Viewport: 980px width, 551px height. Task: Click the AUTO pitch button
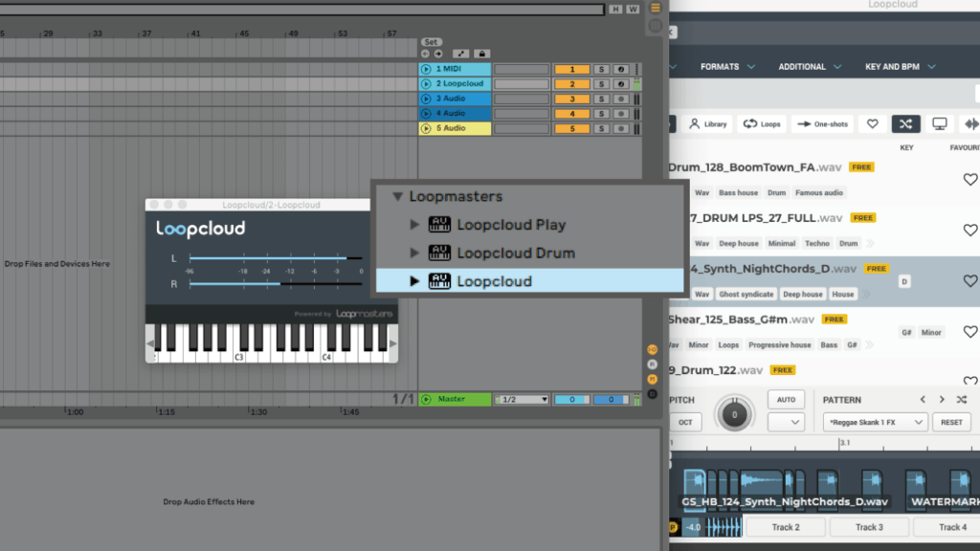(785, 400)
